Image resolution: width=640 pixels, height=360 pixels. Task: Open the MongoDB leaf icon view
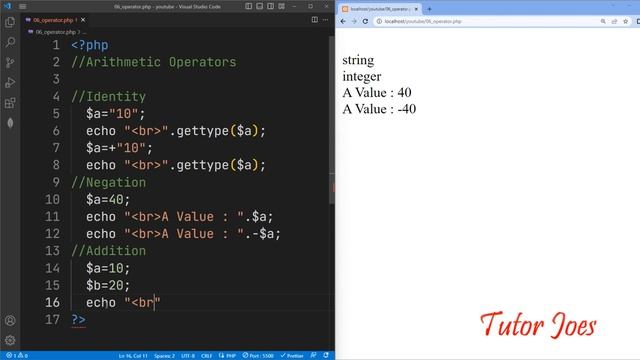pos(10,123)
